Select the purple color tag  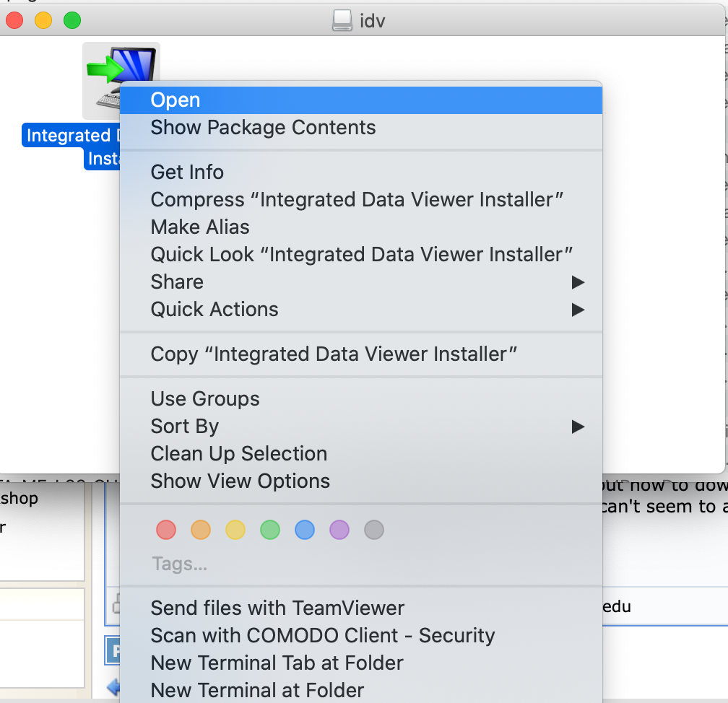pyautogui.click(x=339, y=530)
